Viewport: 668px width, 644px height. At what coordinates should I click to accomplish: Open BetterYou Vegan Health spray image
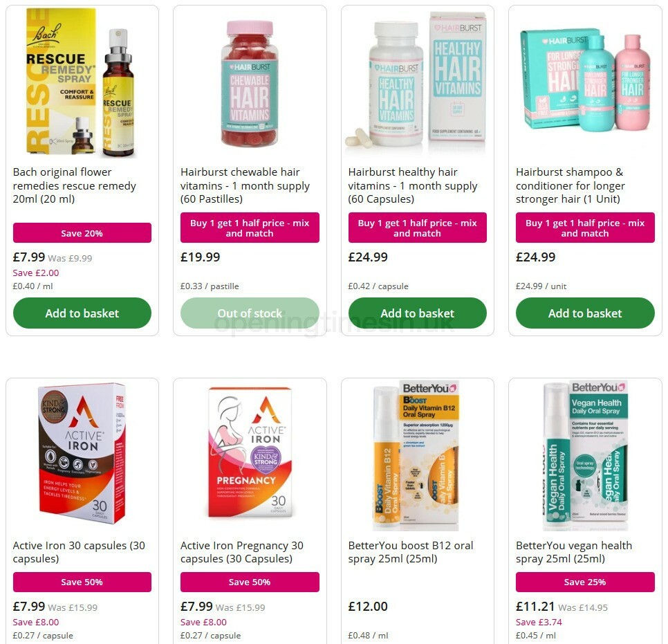point(585,455)
